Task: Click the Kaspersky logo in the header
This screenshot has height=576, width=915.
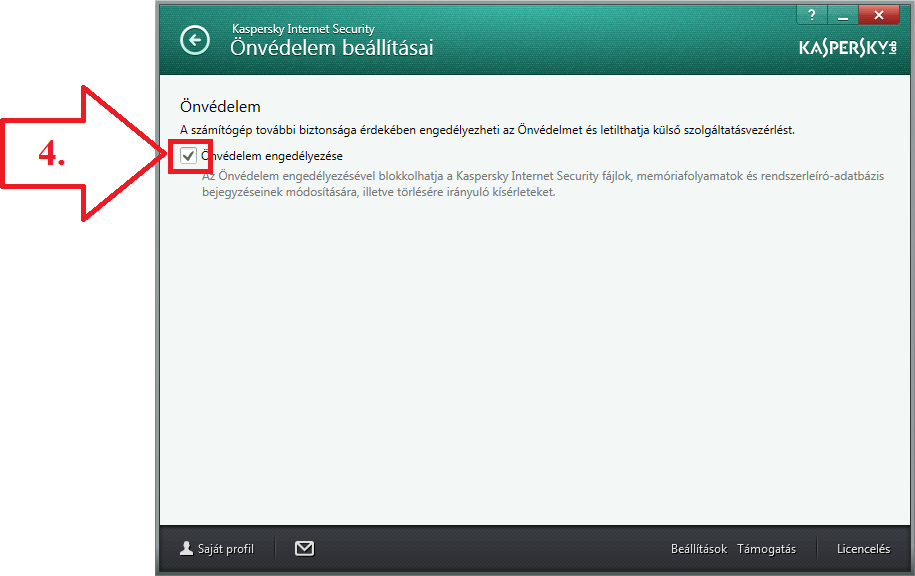Action: click(x=847, y=48)
